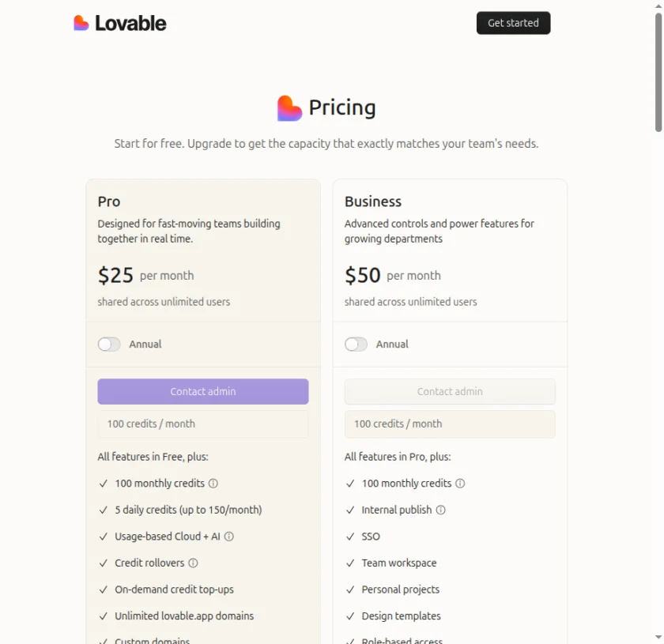Click the Get started button
Screen dimensions: 664x644
coord(513,23)
